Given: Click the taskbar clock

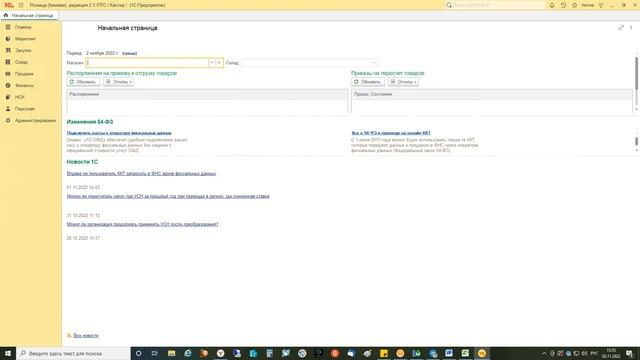Looking at the screenshot, I should click(611, 353).
